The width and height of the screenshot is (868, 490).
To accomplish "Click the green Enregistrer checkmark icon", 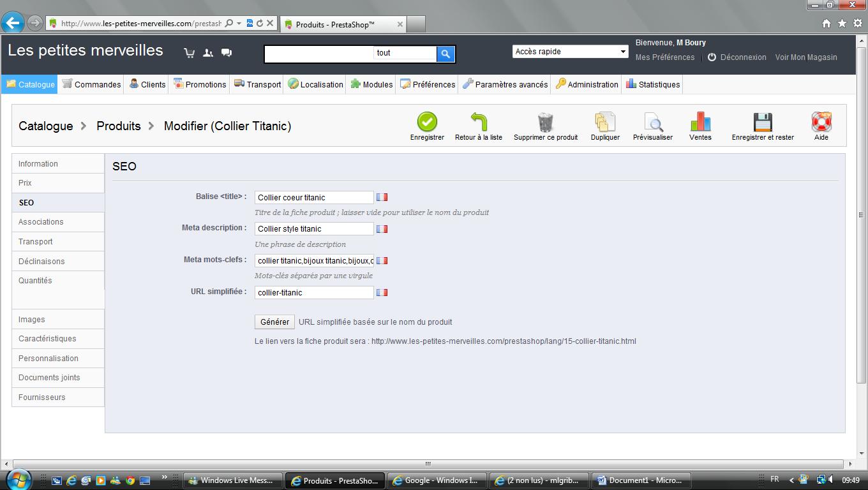I will coord(427,121).
